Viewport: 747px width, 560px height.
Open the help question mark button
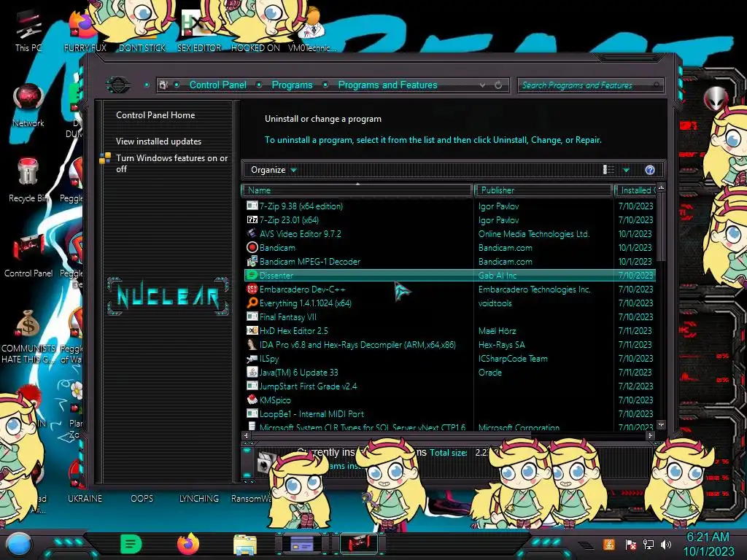click(650, 170)
